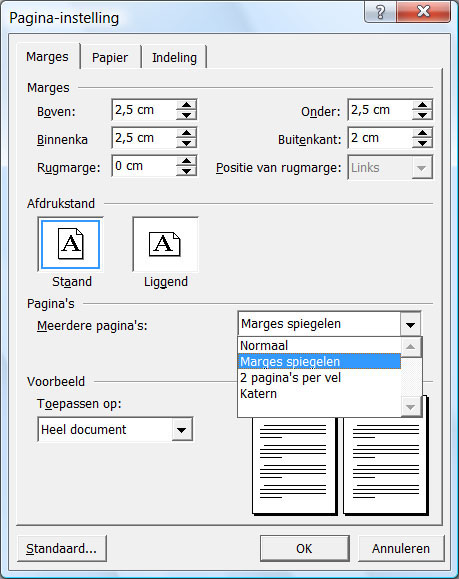Decrease the Rugmarge value with down arrow
Screen dimensions: 459x579
tap(186, 171)
